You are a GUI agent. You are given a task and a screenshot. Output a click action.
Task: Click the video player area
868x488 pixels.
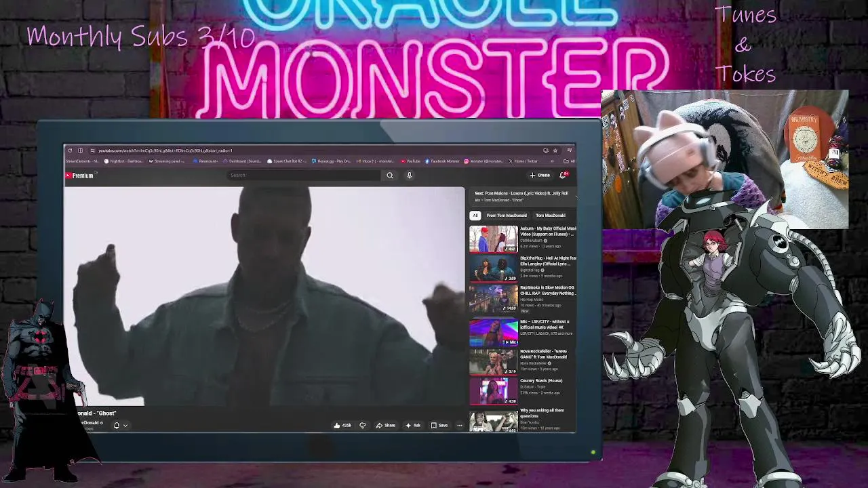[x=264, y=297]
